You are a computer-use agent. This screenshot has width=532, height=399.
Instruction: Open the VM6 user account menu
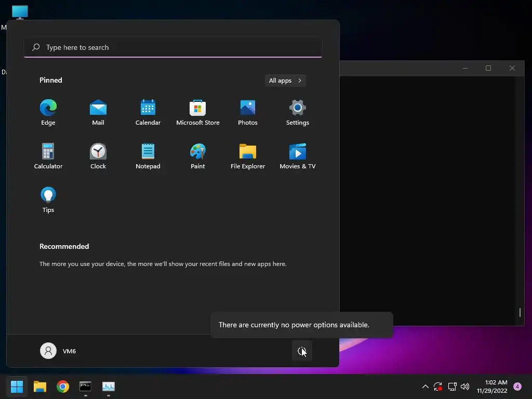coord(58,351)
